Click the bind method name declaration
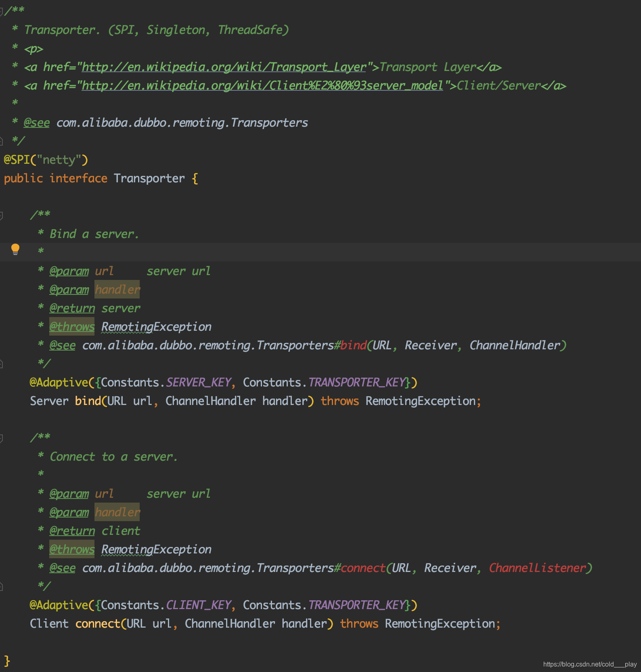Image resolution: width=641 pixels, height=672 pixels. pyautogui.click(x=88, y=401)
